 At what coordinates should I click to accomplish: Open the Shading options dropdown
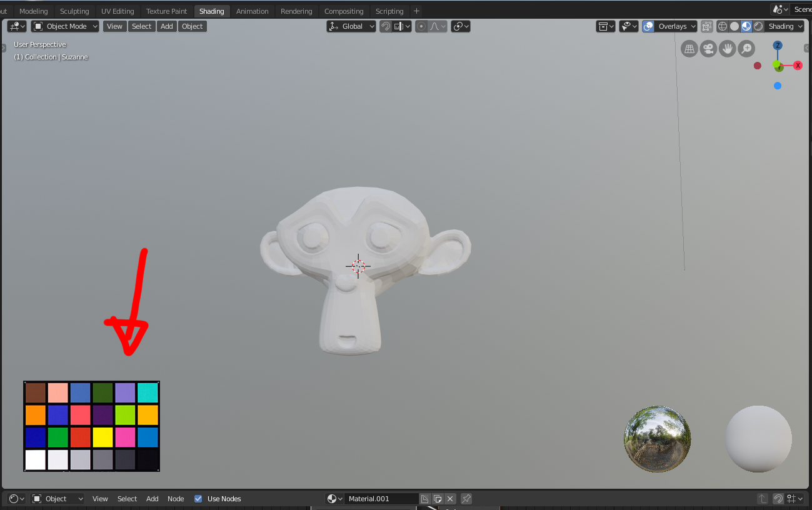[x=784, y=26]
